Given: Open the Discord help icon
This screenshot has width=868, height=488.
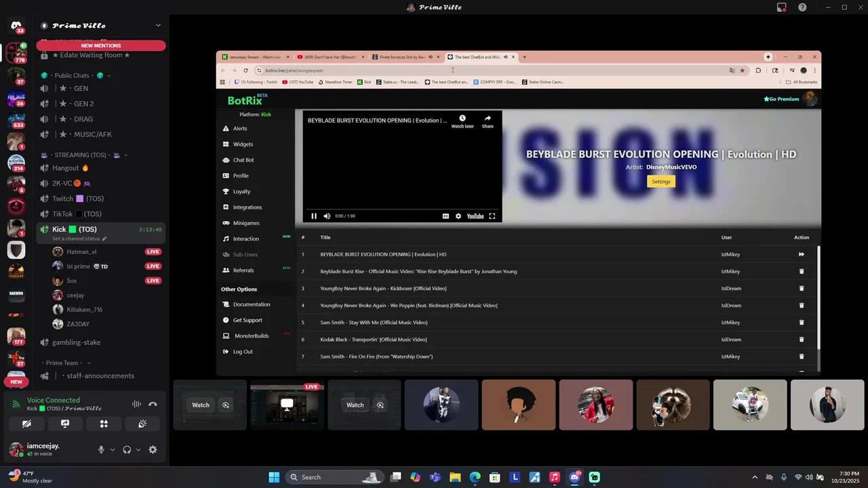Looking at the screenshot, I should click(x=802, y=7).
